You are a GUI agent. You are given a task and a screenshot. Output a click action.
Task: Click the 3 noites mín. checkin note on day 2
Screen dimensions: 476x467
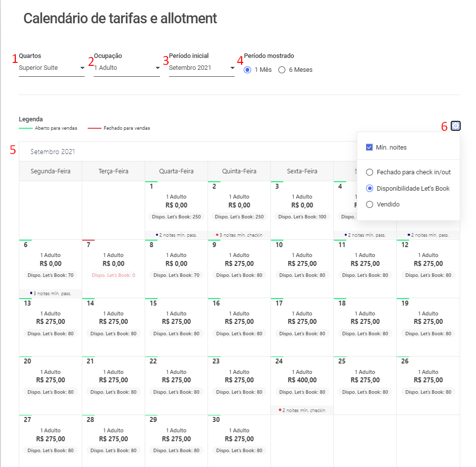coord(239,235)
